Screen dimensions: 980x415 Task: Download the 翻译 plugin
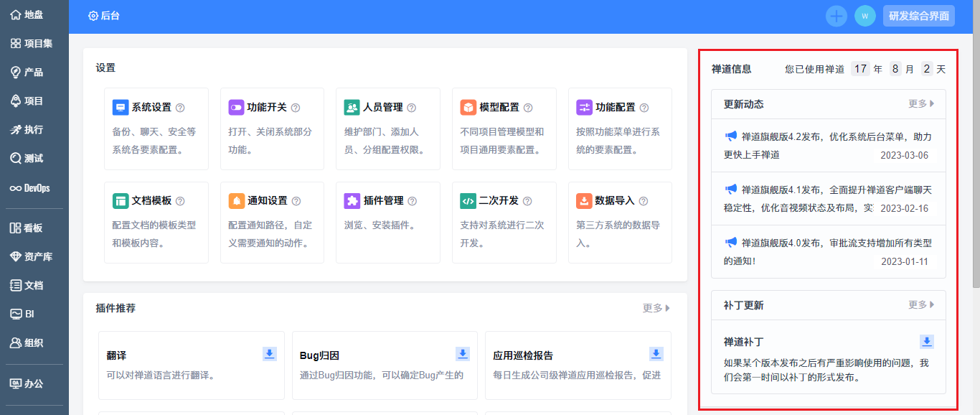(x=270, y=353)
